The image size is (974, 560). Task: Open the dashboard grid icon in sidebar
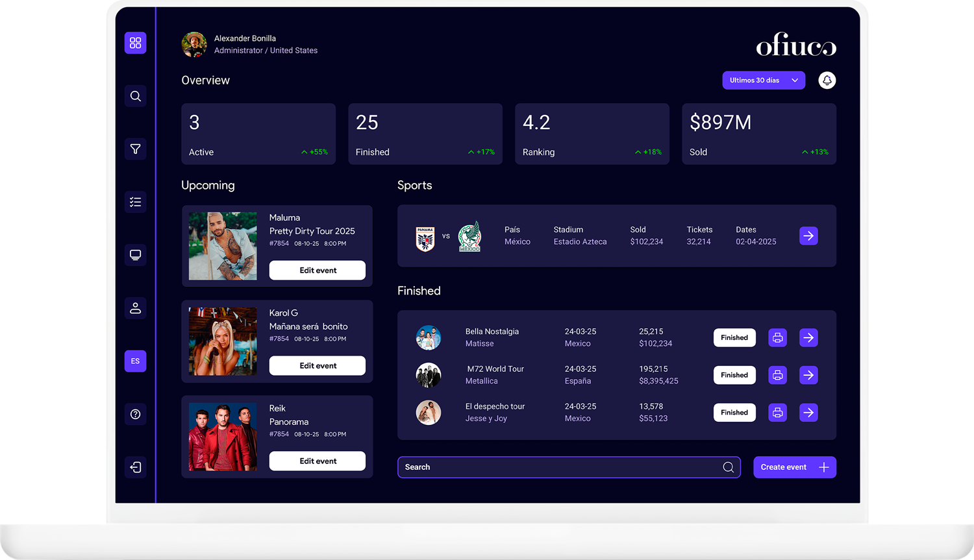[x=135, y=43]
